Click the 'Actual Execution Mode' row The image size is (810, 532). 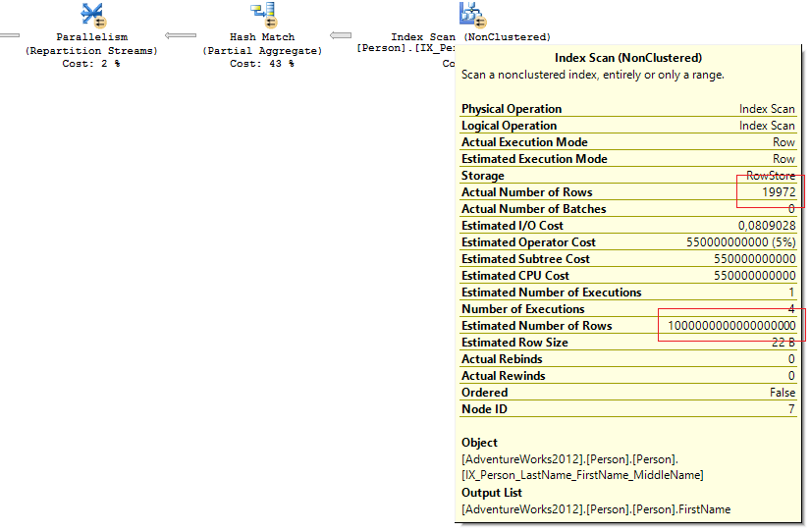click(x=628, y=142)
